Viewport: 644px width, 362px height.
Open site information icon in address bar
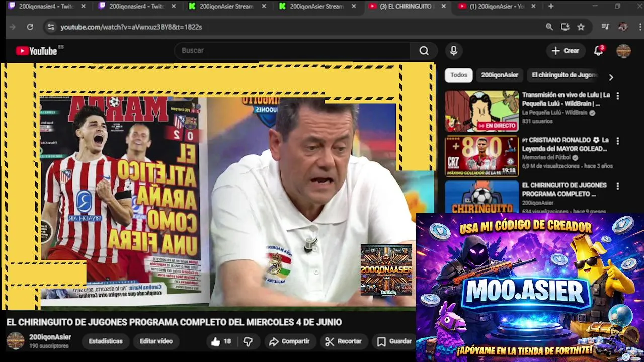50,27
